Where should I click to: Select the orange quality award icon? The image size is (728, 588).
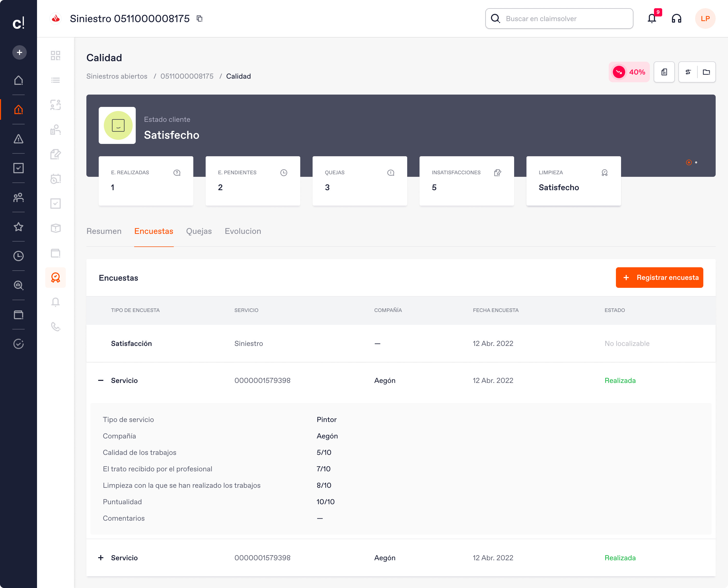click(x=56, y=278)
